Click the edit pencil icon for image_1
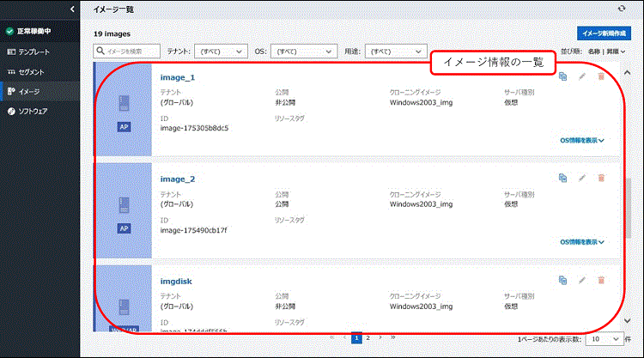This screenshot has width=644, height=358. click(x=582, y=76)
